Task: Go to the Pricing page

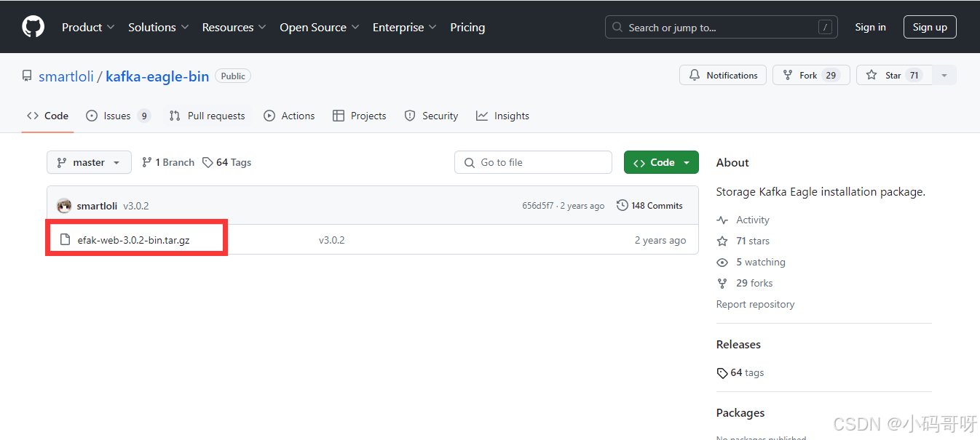Action: [x=467, y=27]
